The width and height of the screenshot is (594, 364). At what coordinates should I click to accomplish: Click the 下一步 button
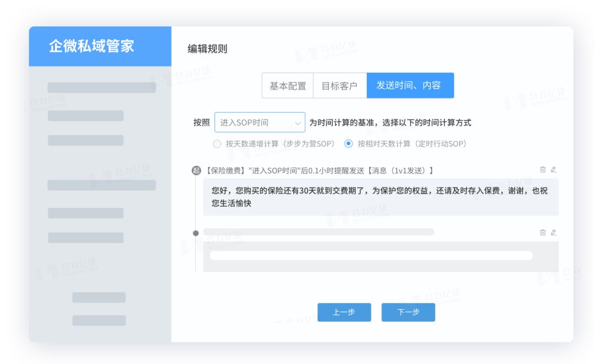tap(408, 312)
